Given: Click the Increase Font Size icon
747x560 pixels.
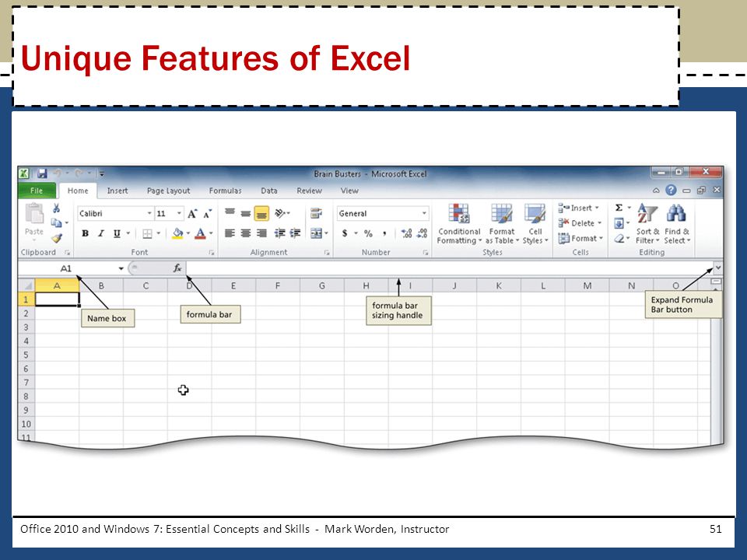Looking at the screenshot, I should click(192, 214).
